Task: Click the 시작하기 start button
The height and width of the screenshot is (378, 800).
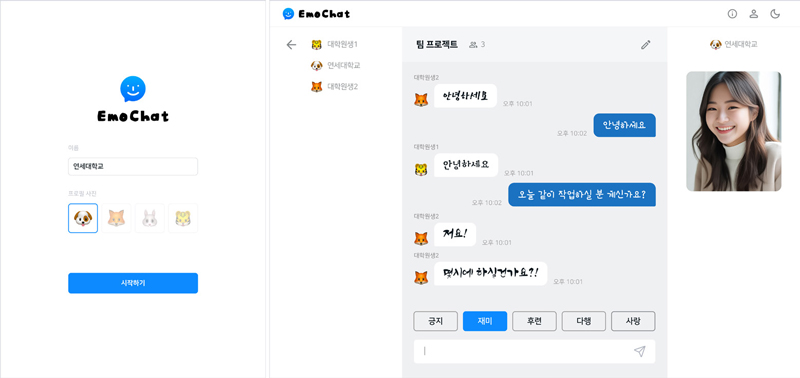Action: click(133, 283)
